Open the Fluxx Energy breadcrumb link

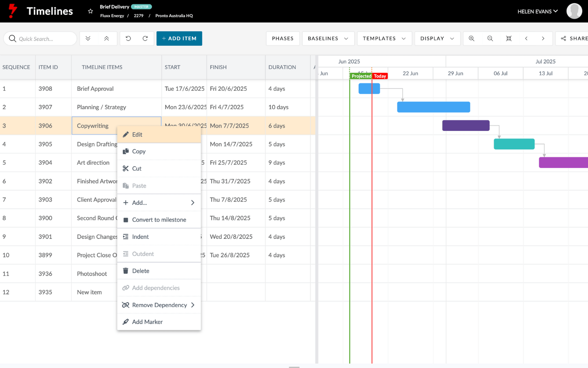[x=112, y=16]
